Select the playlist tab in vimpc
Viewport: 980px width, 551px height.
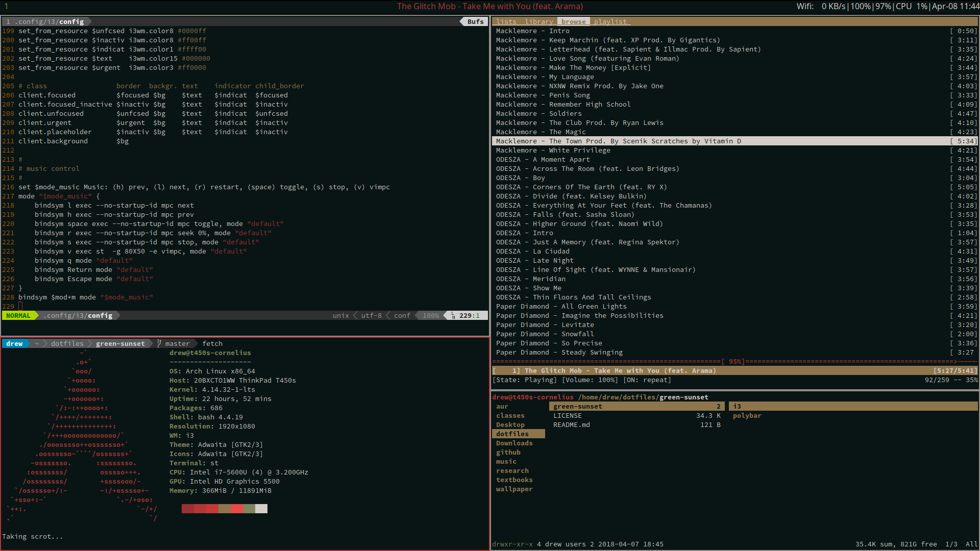click(x=610, y=21)
